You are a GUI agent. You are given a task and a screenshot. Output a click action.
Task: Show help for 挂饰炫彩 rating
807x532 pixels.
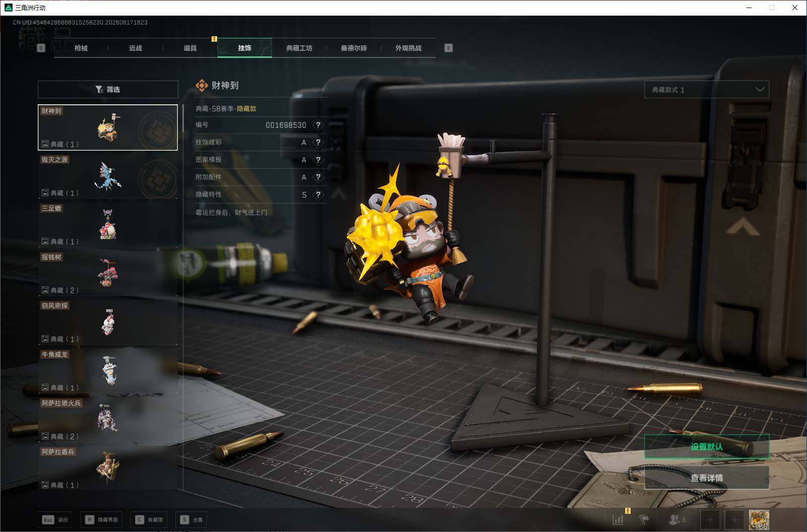click(318, 143)
